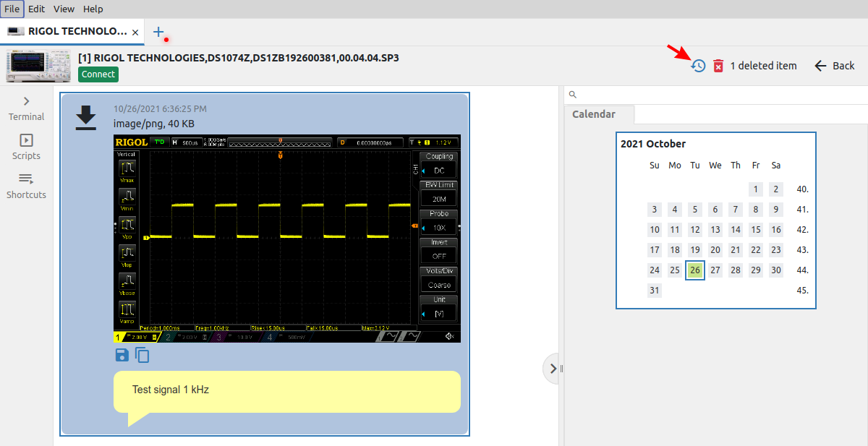Save the screenshot with the floppy disk icon
This screenshot has width=868, height=446.
(x=122, y=355)
